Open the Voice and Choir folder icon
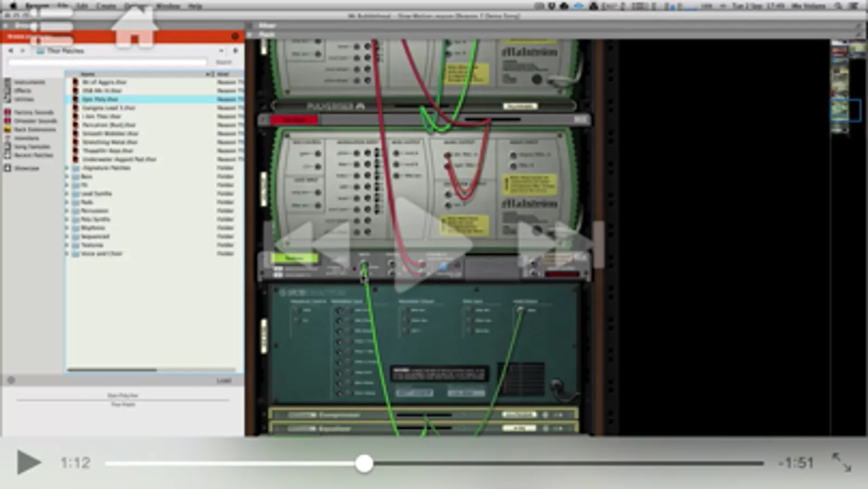 76,254
